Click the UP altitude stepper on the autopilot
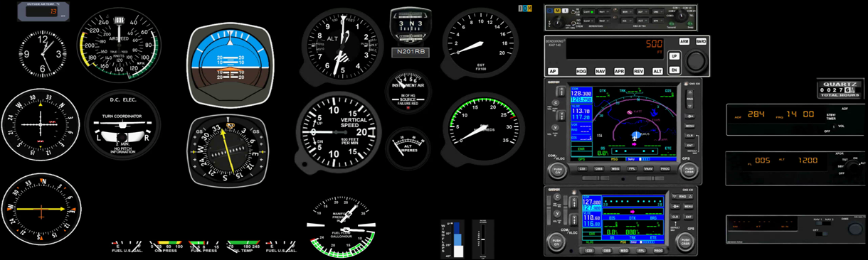This screenshot has height=260, width=868. (674, 56)
